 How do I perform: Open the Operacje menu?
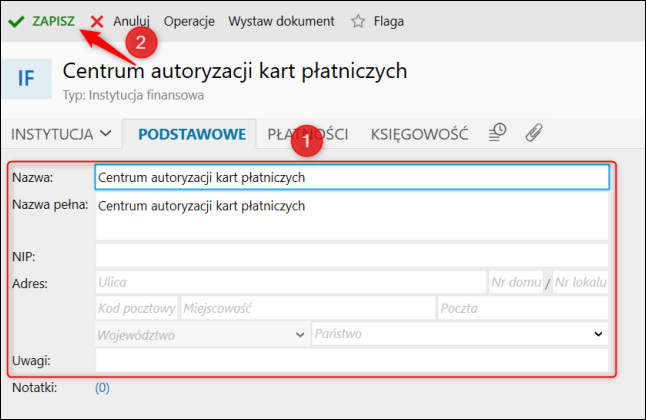click(x=189, y=21)
